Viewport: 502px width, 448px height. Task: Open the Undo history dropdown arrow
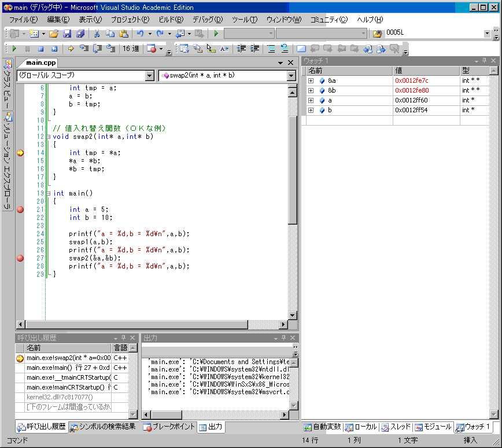click(x=150, y=34)
